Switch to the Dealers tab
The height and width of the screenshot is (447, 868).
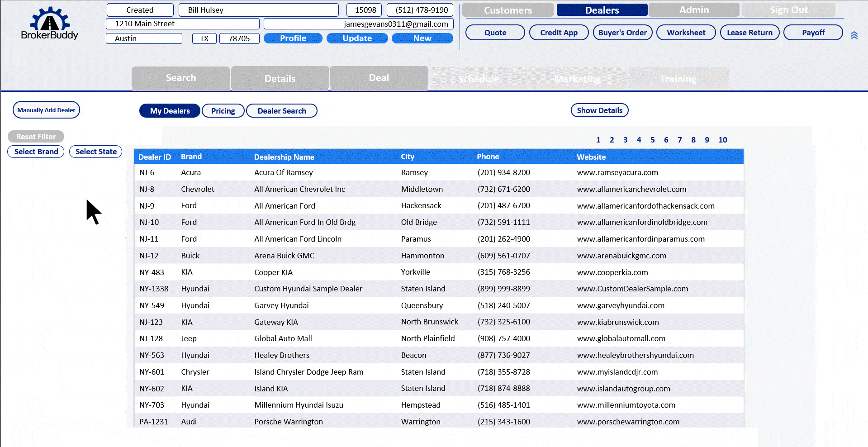pyautogui.click(x=602, y=10)
